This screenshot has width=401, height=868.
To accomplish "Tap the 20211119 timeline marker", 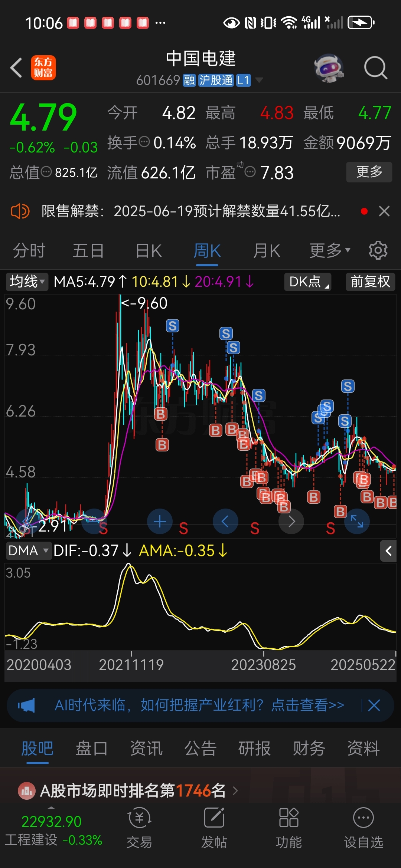I will coord(131,665).
